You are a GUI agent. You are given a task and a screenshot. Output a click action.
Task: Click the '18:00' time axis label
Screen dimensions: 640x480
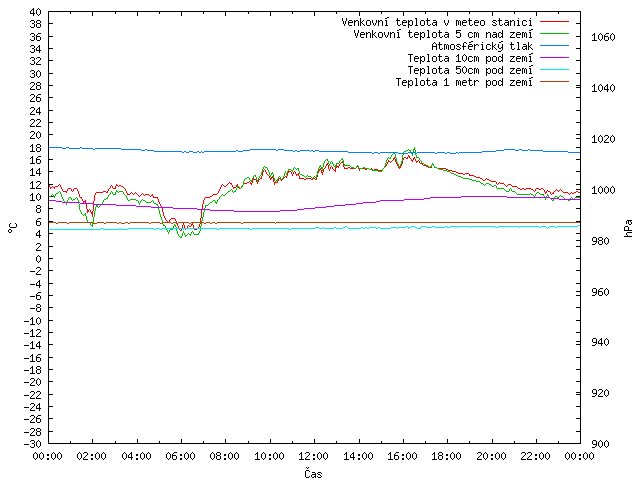click(x=447, y=456)
